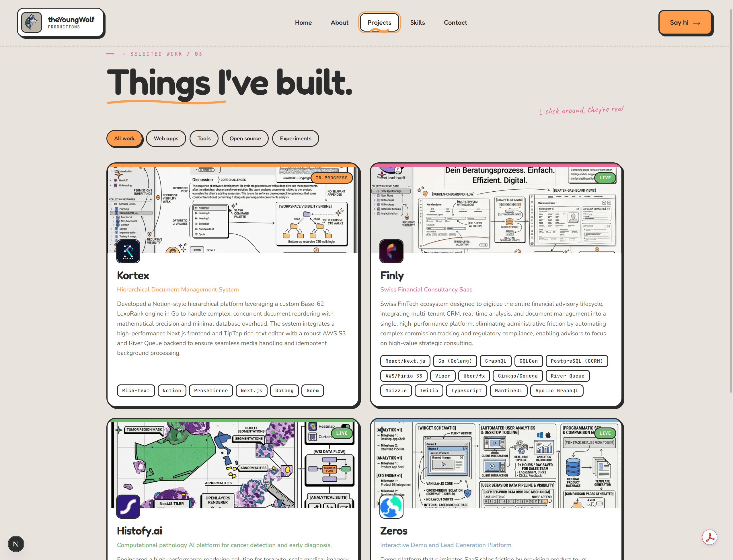733x560 pixels.
Task: Click the Hierarchical Document Management System subtitle
Action: (x=178, y=289)
